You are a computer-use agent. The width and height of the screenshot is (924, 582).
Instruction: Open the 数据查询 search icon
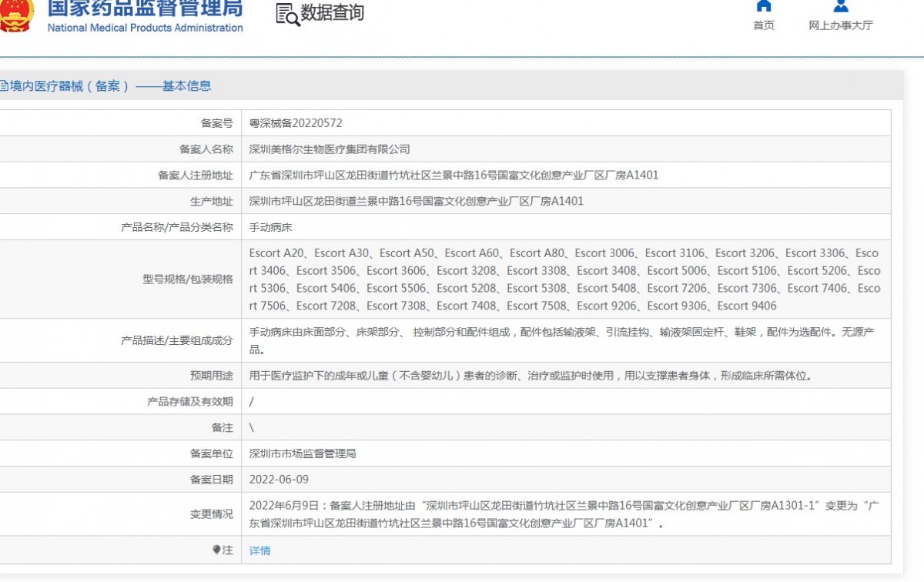[287, 14]
